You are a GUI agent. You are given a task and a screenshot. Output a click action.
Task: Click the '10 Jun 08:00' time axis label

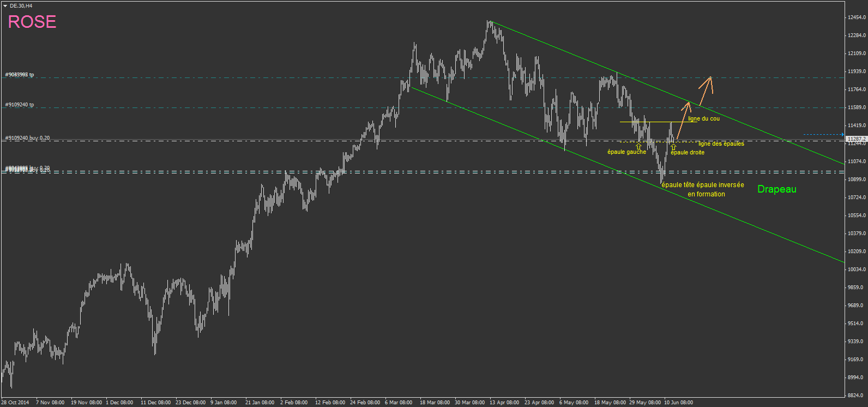(679, 403)
